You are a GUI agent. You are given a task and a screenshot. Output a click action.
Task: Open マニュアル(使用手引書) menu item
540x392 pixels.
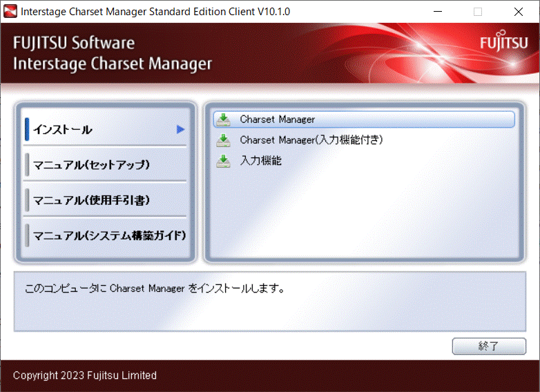pyautogui.click(x=105, y=200)
